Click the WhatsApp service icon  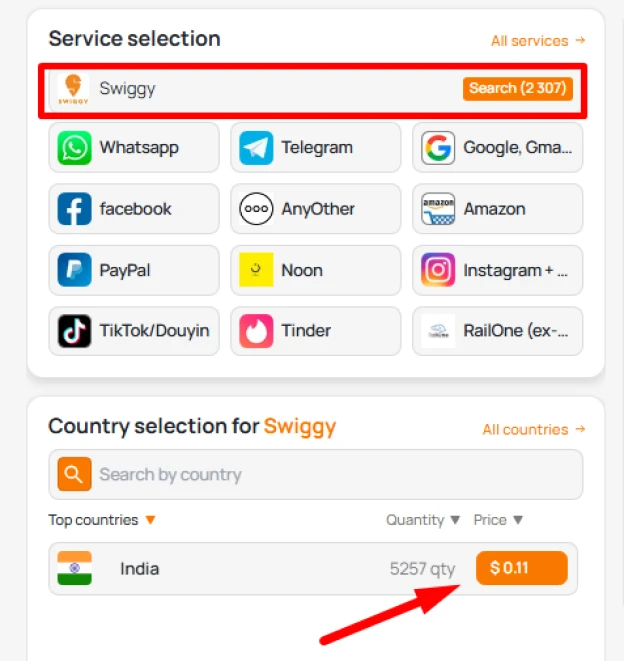pos(74,148)
